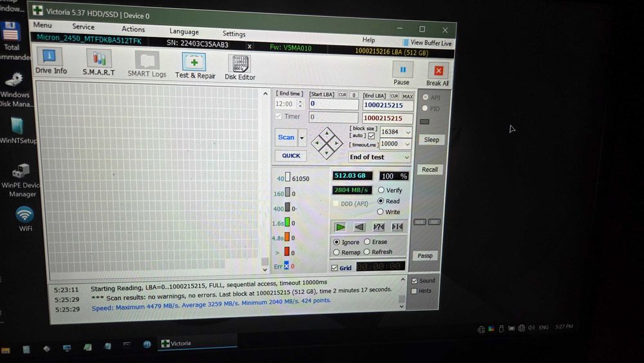
Task: Close the device tab with x
Action: click(249, 46)
